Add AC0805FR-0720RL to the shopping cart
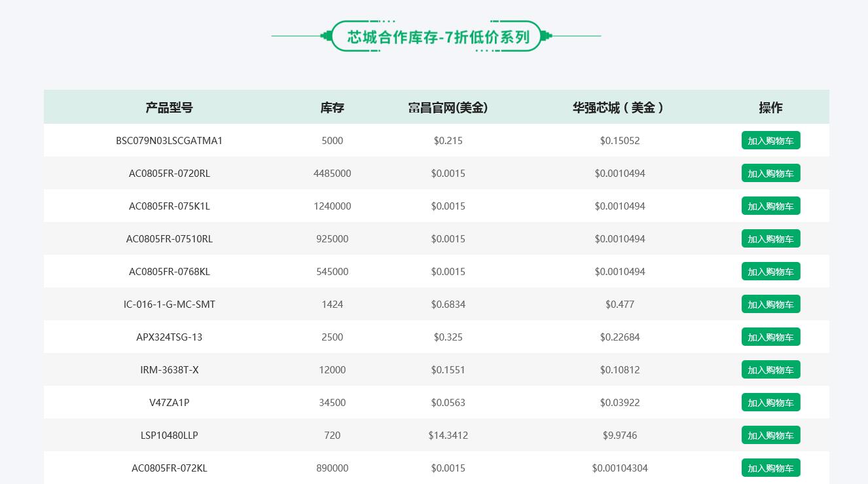 (x=770, y=173)
